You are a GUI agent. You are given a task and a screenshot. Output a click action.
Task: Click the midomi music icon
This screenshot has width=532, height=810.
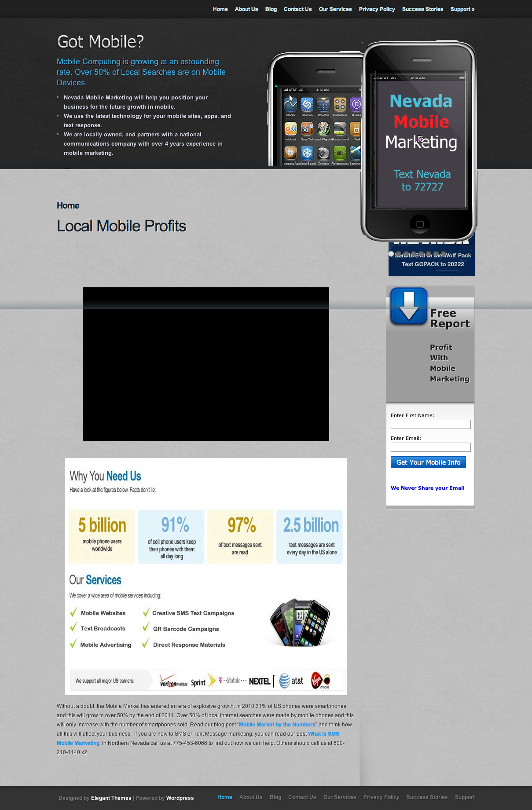[x=290, y=129]
